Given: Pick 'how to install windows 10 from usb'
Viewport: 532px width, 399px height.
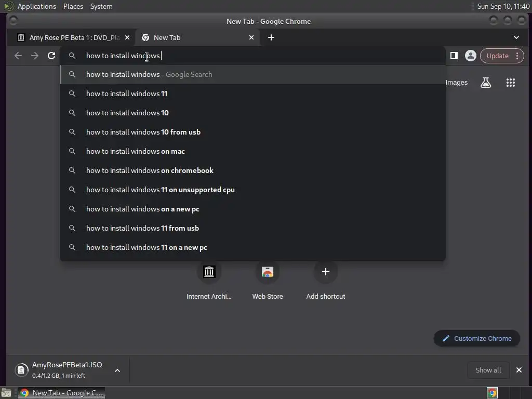Looking at the screenshot, I should [252, 132].
